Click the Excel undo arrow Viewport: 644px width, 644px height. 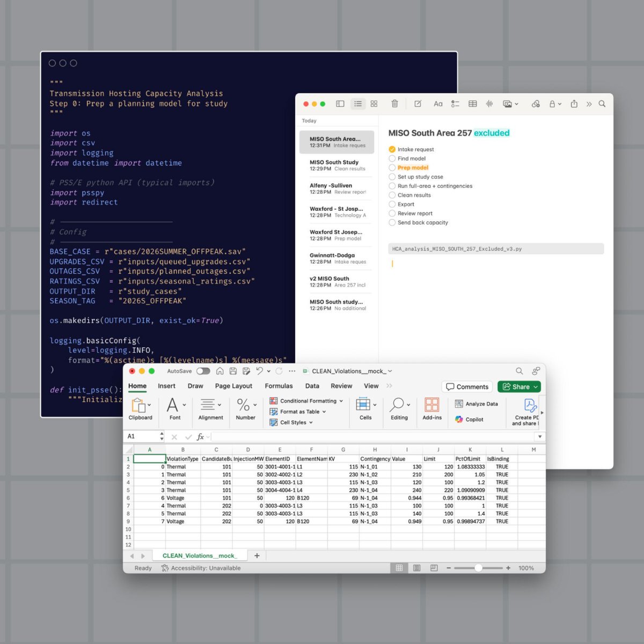(x=260, y=371)
